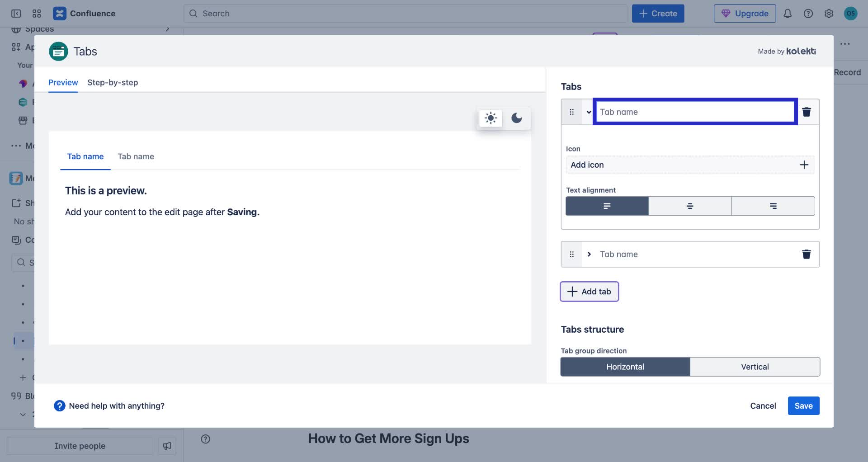The image size is (868, 462).
Task: Click the Confluence logo icon
Action: tap(59, 13)
